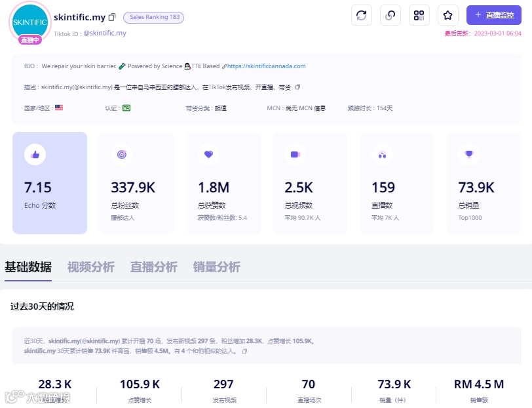Click the 带货分类 颜值 text
This screenshot has height=408, width=532.
pos(206,108)
